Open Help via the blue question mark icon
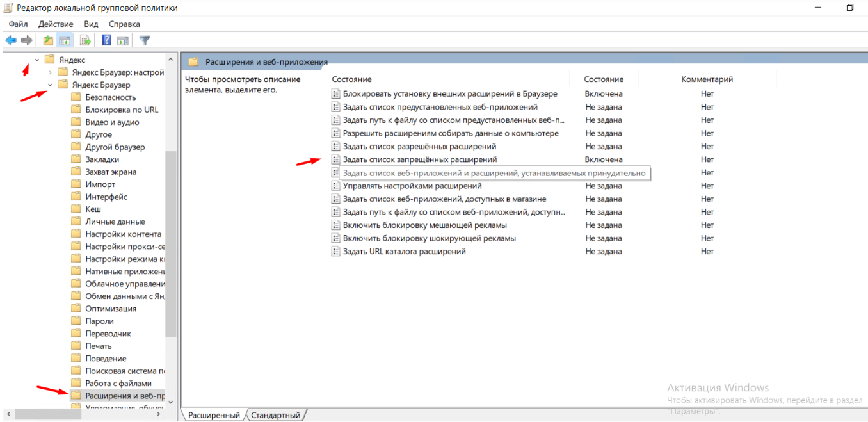The image size is (868, 422). click(x=107, y=40)
